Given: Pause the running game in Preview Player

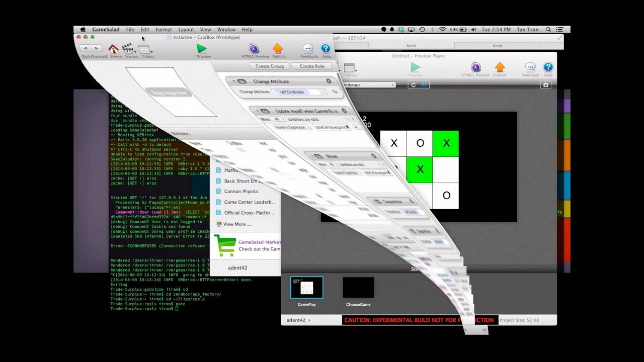Looking at the screenshot, I should point(424,85).
